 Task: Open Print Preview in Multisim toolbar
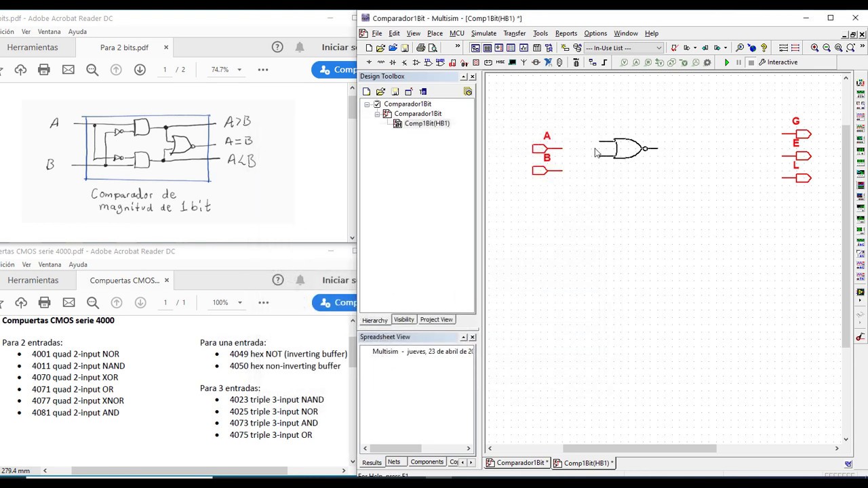[x=433, y=48]
